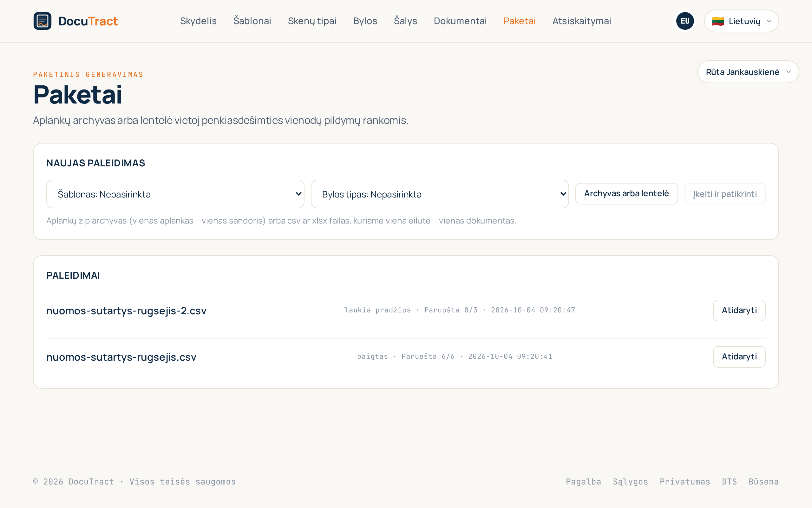Click the DocuTract brand name
Image resolution: width=812 pixels, height=508 pixels.
[88, 21]
